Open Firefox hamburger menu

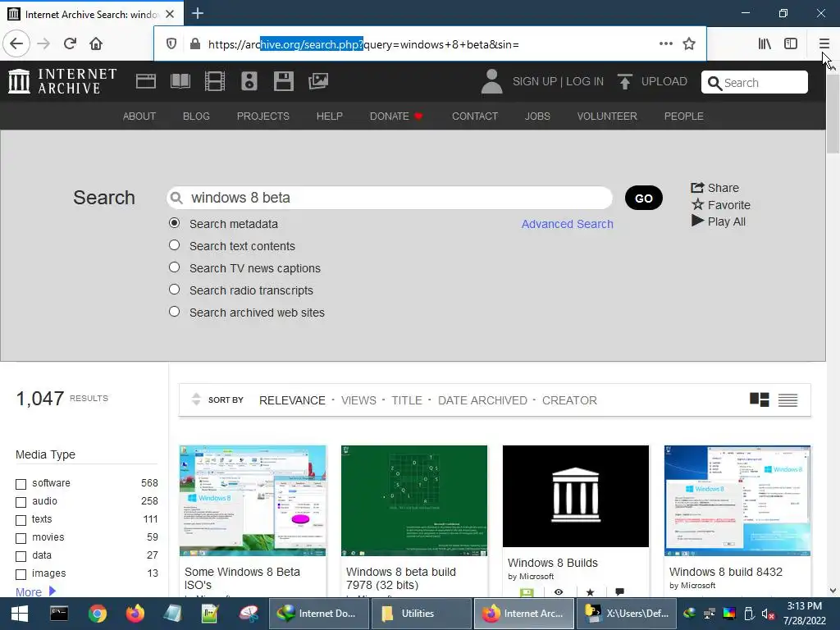coord(824,44)
